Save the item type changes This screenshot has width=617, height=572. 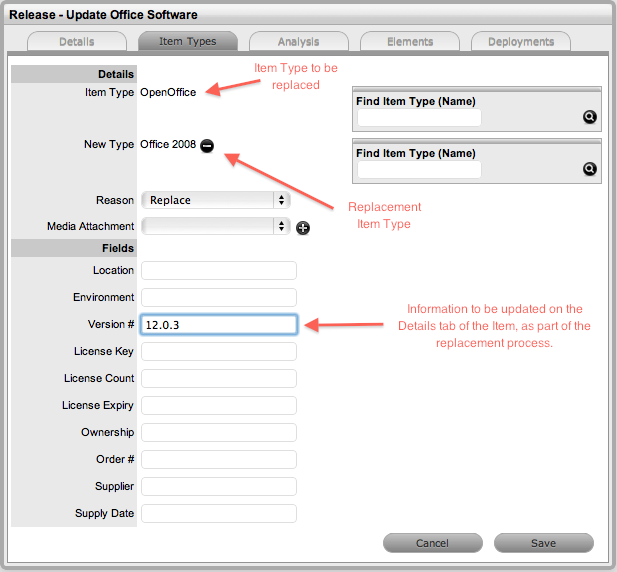pos(543,543)
